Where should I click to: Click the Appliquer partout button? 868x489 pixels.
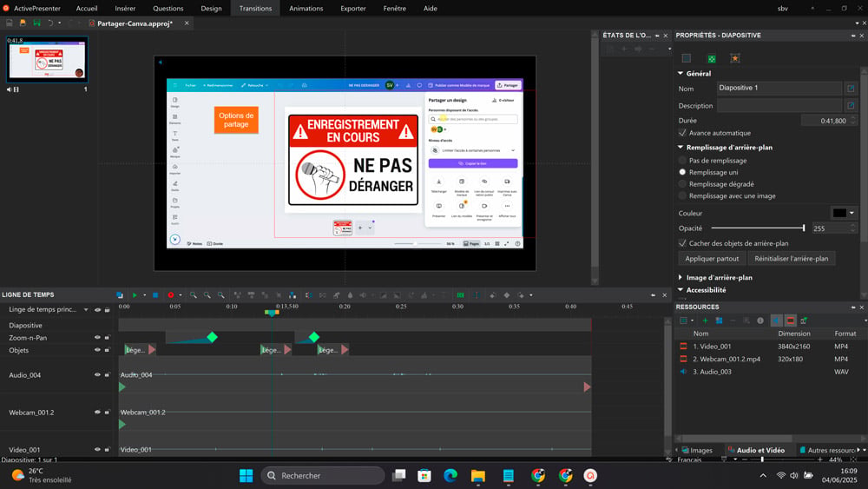pyautogui.click(x=712, y=259)
